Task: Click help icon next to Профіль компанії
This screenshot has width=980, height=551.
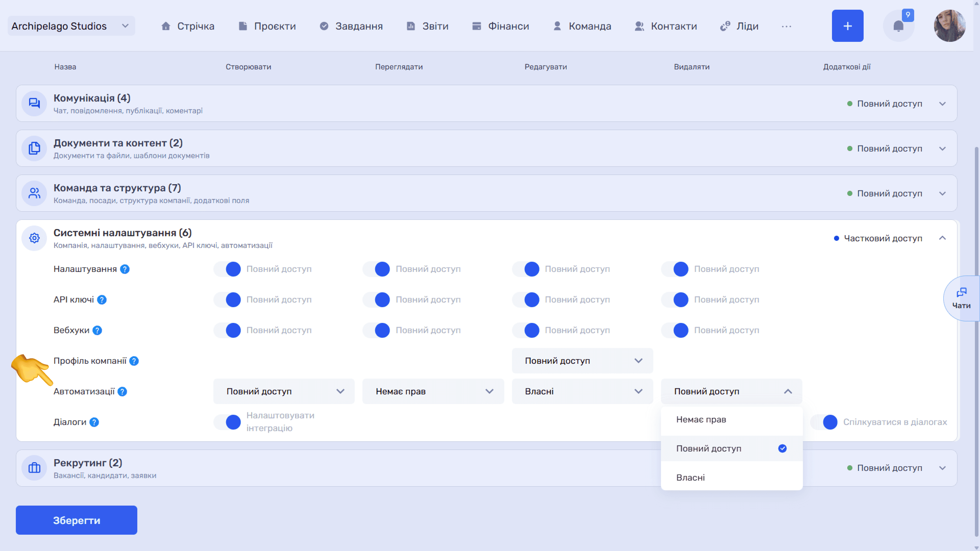Action: point(134,361)
